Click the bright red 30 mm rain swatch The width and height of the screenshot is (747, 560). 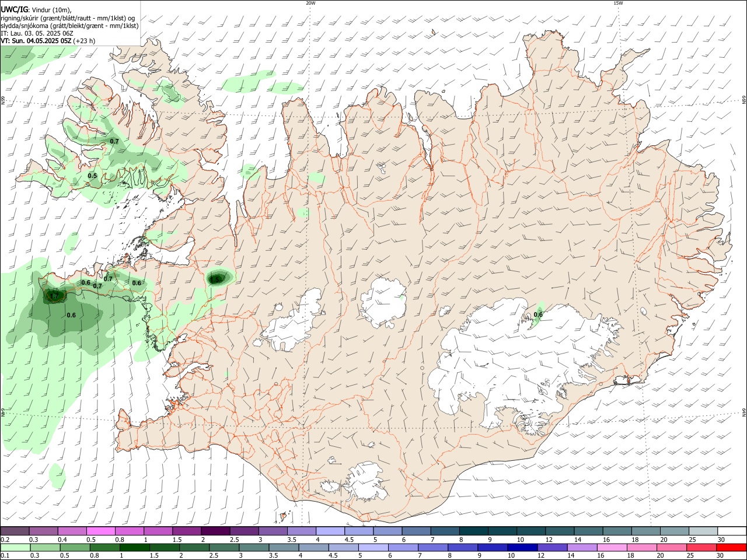(731, 547)
